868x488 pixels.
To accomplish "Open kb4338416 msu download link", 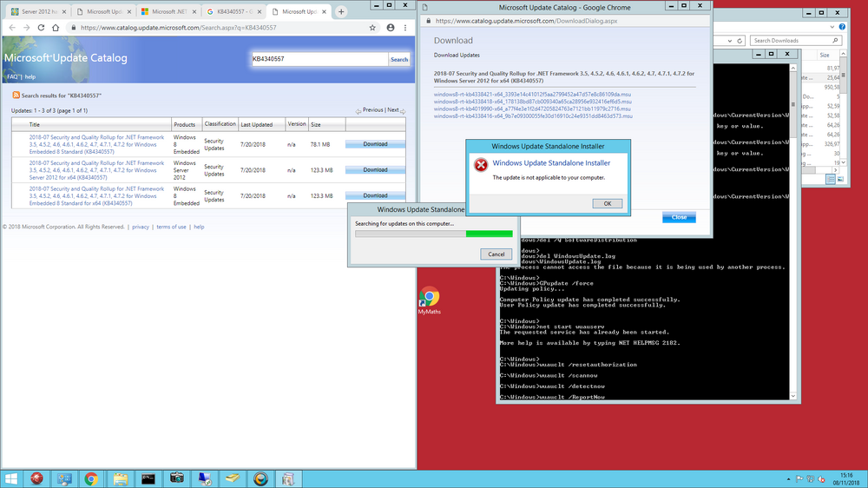I will click(533, 115).
